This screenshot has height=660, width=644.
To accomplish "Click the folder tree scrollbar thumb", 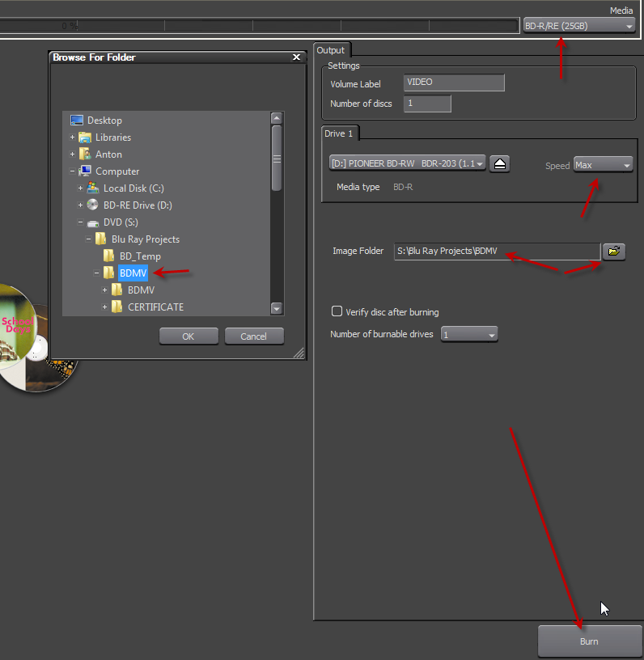I will (277, 159).
